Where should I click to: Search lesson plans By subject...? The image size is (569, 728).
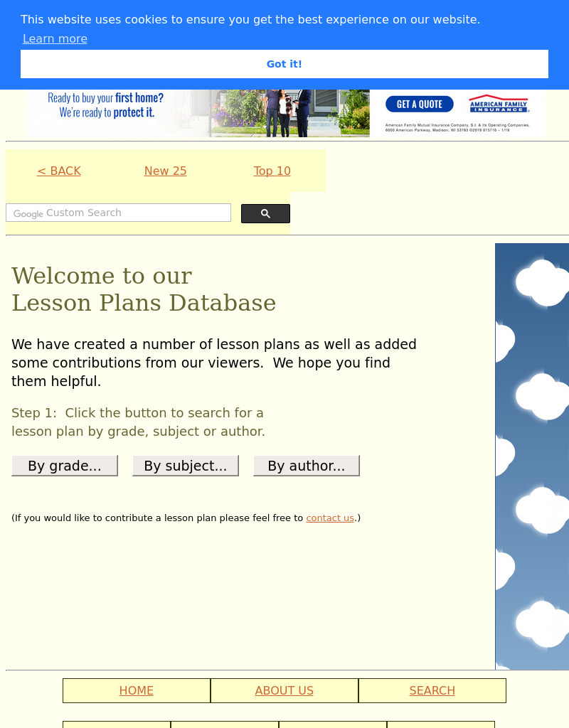click(x=185, y=466)
